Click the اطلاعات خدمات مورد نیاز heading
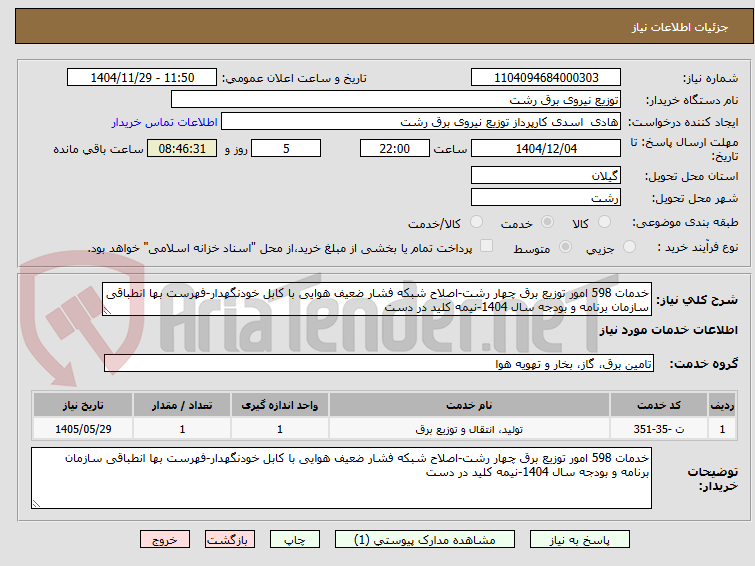 [668, 330]
